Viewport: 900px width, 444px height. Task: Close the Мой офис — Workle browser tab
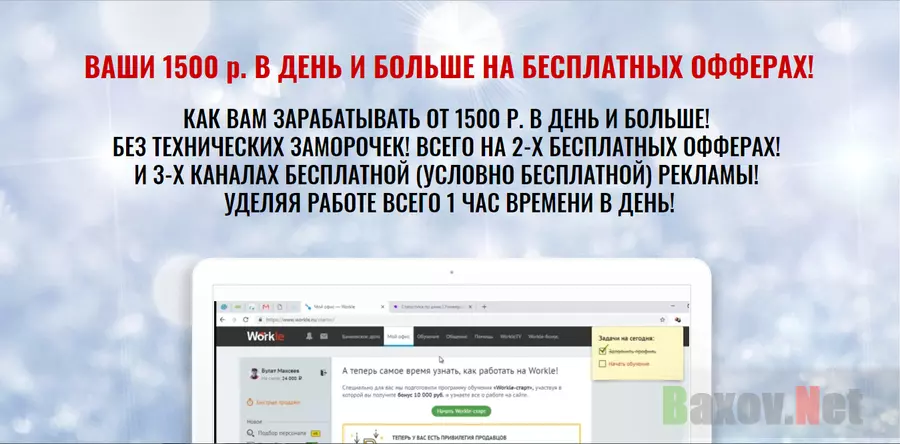[383, 307]
